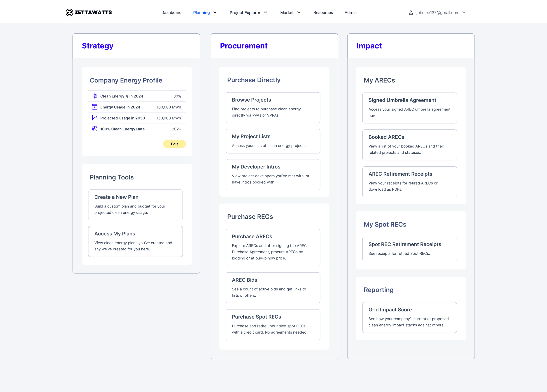Image resolution: width=547 pixels, height=392 pixels.
Task: Click the Projected Usage chart icon
Action: 95,118
